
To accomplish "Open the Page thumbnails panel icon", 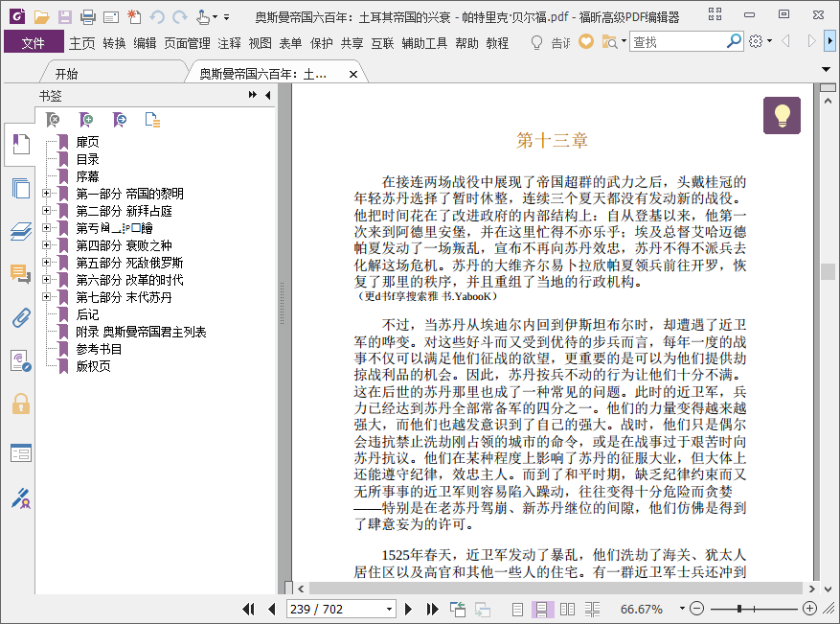I will [20, 188].
